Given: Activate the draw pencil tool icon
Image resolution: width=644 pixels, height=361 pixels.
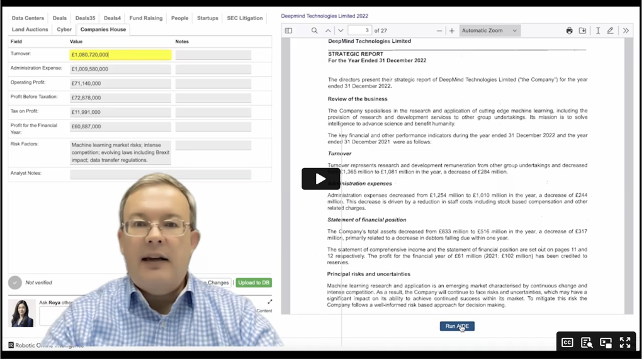Looking at the screenshot, I should click(x=611, y=31).
